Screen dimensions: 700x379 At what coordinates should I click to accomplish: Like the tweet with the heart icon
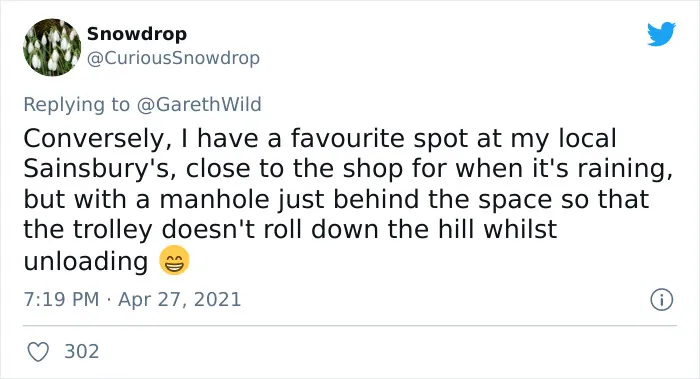click(38, 352)
